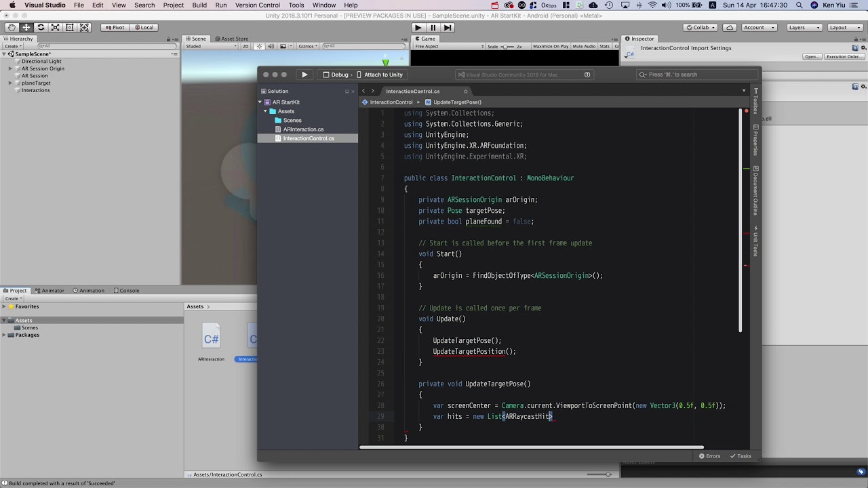This screenshot has height=488, width=868.
Task: Open Gizmos dropdown in Scene view
Action: tap(308, 46)
